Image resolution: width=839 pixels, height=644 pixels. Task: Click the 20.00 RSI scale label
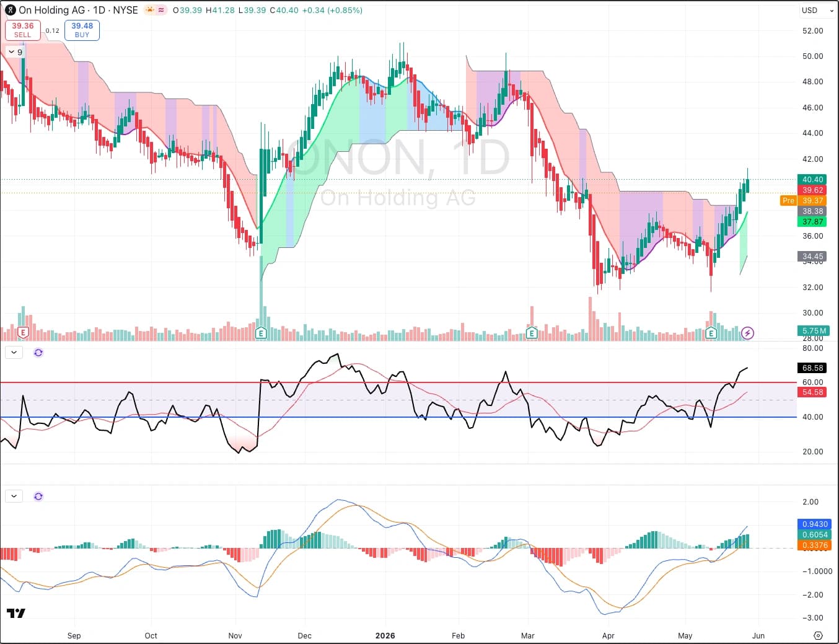coord(812,451)
